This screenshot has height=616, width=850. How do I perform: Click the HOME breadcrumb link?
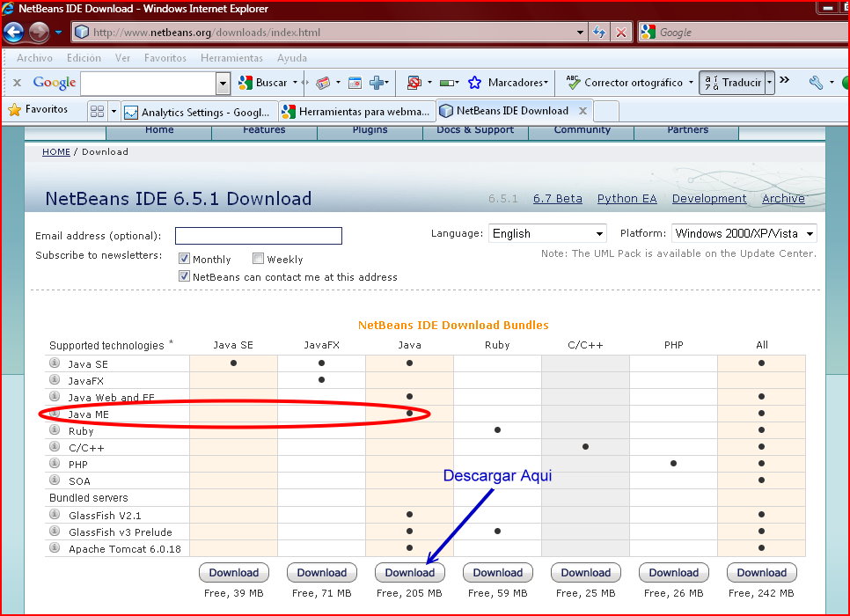(x=56, y=152)
